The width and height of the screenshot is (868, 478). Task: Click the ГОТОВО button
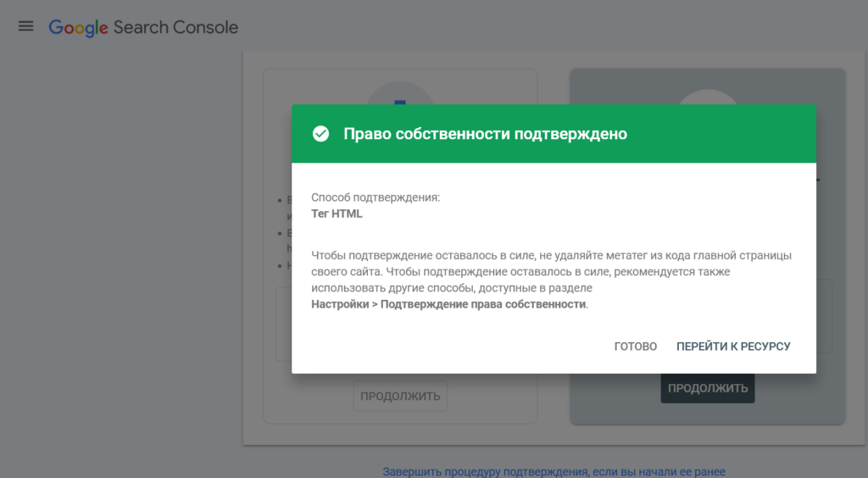636,347
